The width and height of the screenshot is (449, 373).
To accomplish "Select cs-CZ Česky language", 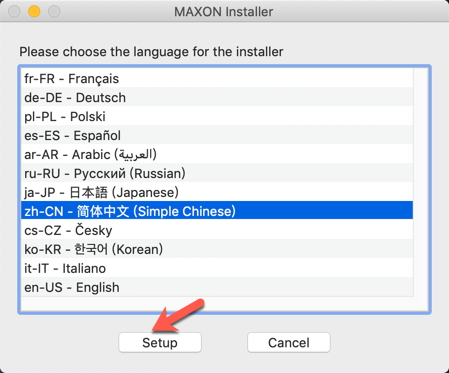I will coord(217,230).
